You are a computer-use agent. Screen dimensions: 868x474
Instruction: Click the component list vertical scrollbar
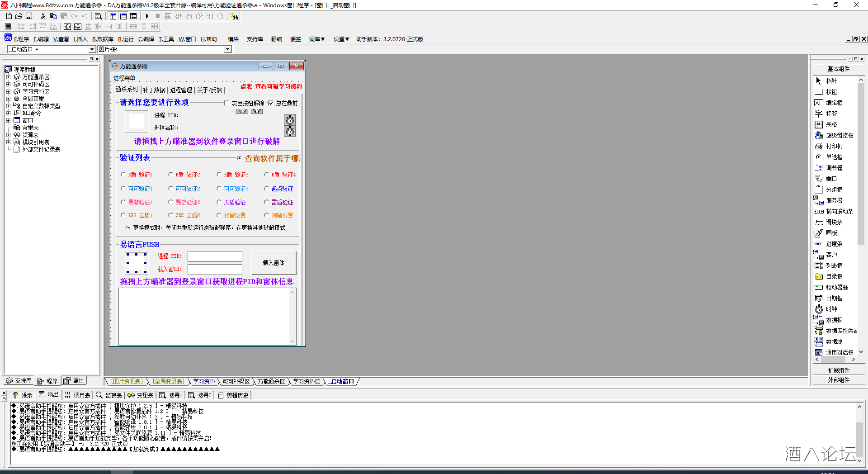click(861, 217)
